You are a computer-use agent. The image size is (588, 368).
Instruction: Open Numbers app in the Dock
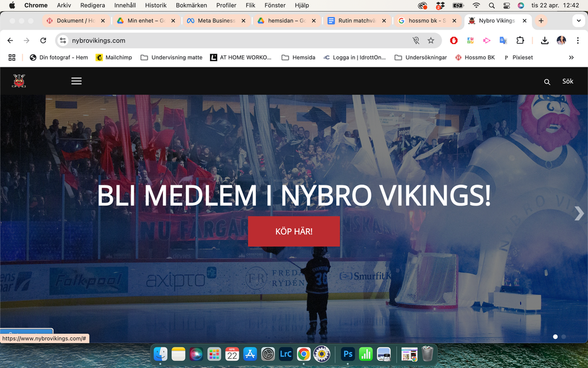click(x=366, y=354)
